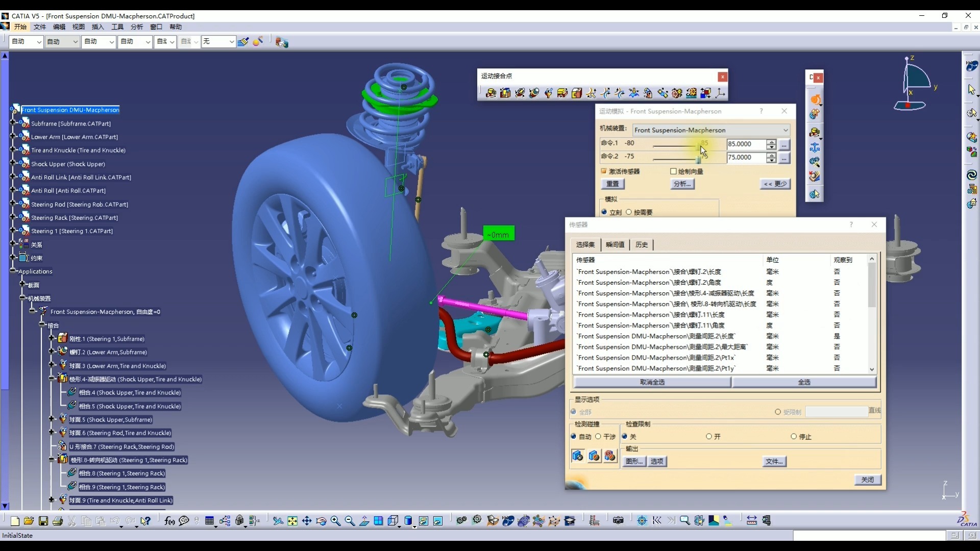Click the sensor list vertical scrollbar
This screenshot has height=551, width=980.
(x=872, y=314)
